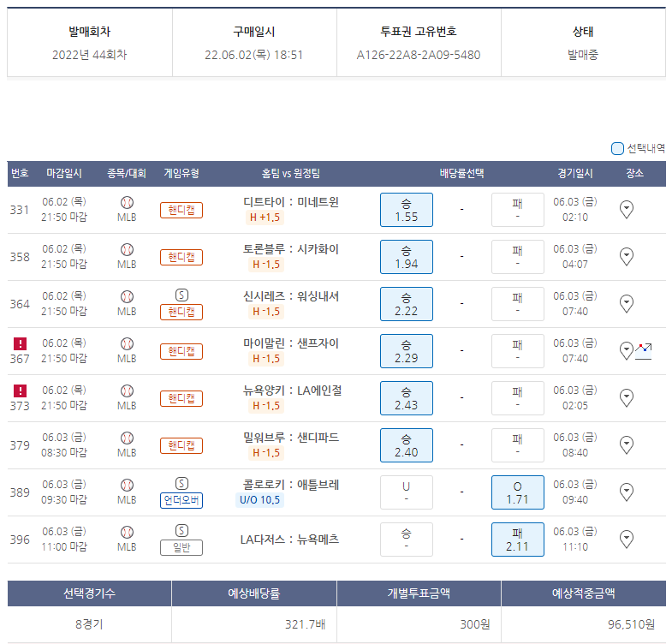Click team names 신시레즈 : 워싱내셔

(291, 296)
